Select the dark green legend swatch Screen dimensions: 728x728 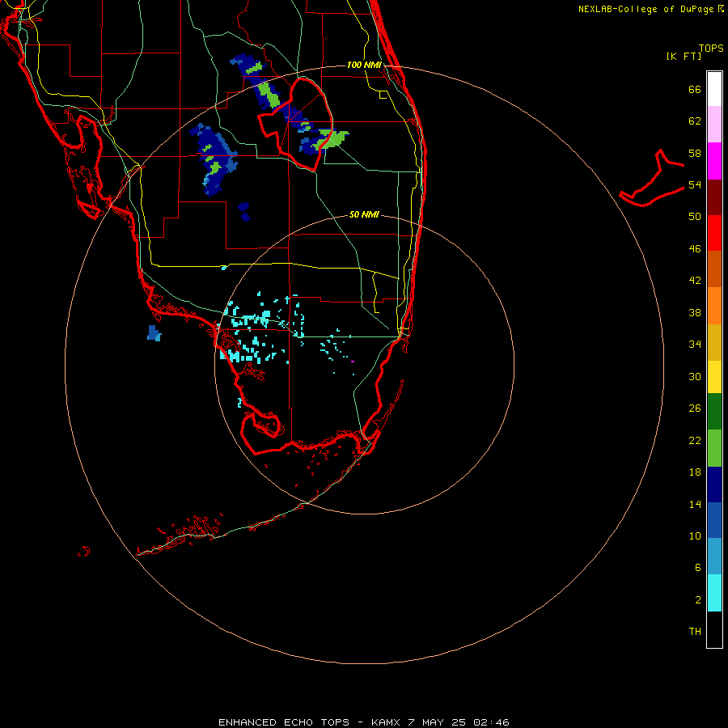714,412
